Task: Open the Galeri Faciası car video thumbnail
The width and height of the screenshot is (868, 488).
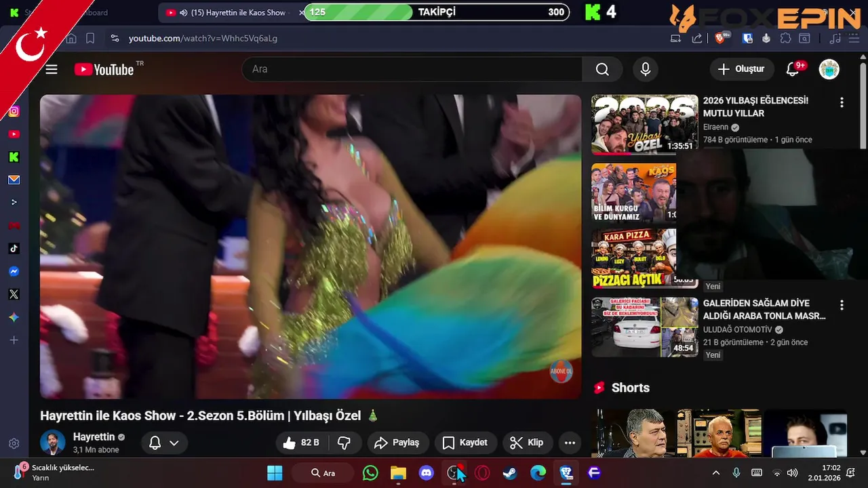Action: (644, 327)
